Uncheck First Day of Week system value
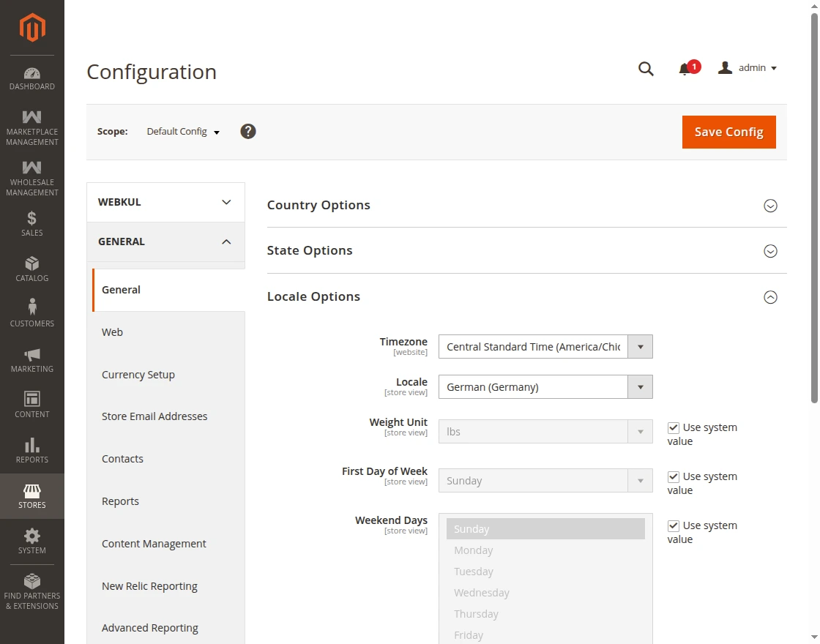Image resolution: width=820 pixels, height=644 pixels. pyautogui.click(x=674, y=476)
